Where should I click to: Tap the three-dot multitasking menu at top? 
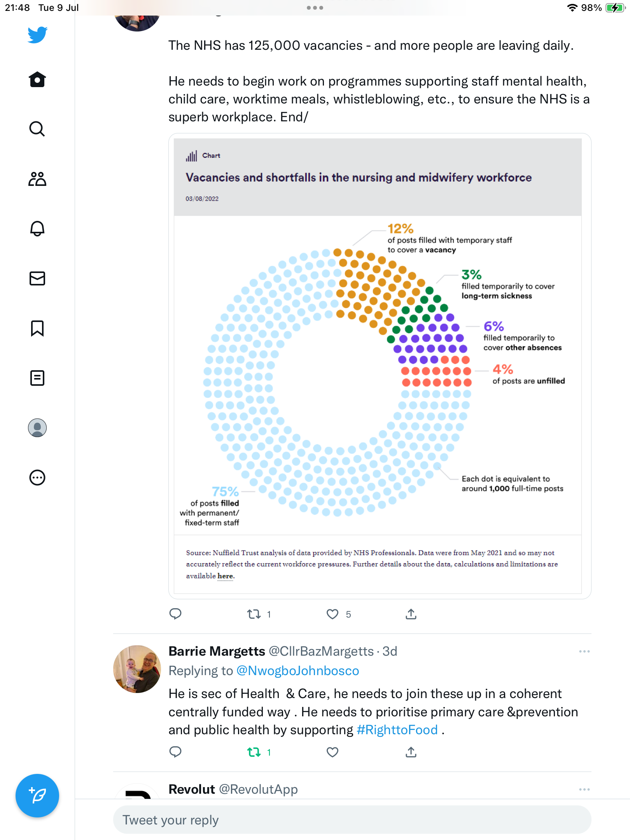pos(315,8)
